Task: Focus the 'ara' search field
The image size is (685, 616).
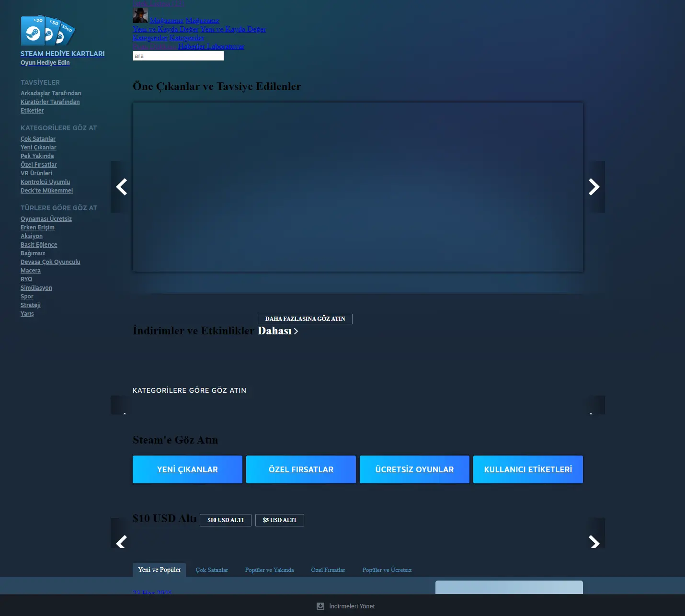Action: click(x=178, y=56)
